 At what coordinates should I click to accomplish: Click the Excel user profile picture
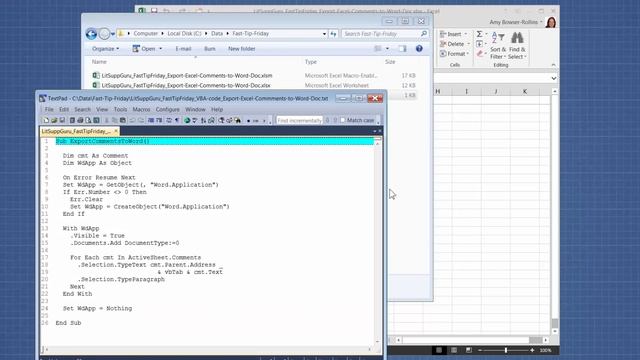coord(551,22)
